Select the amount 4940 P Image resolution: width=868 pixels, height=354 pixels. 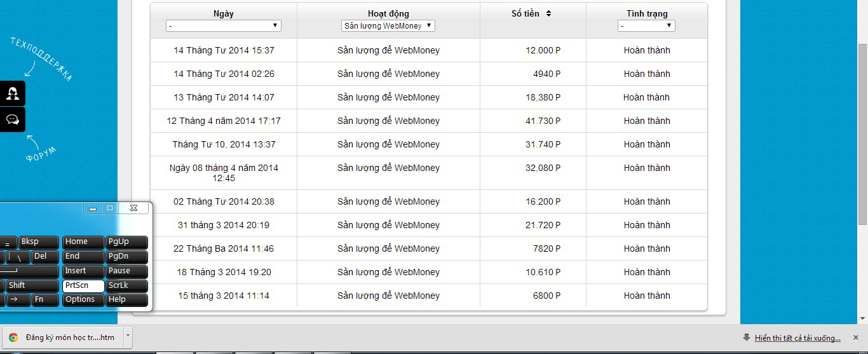[546, 74]
